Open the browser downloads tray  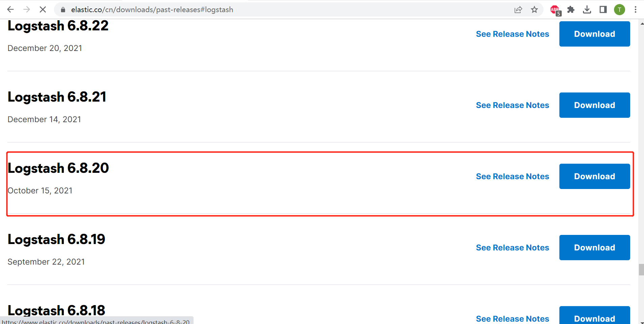(587, 9)
